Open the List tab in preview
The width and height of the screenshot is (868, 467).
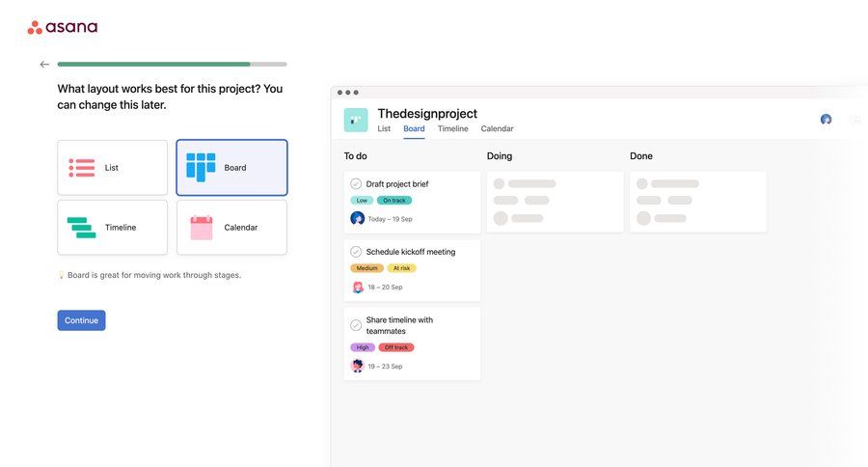click(384, 128)
